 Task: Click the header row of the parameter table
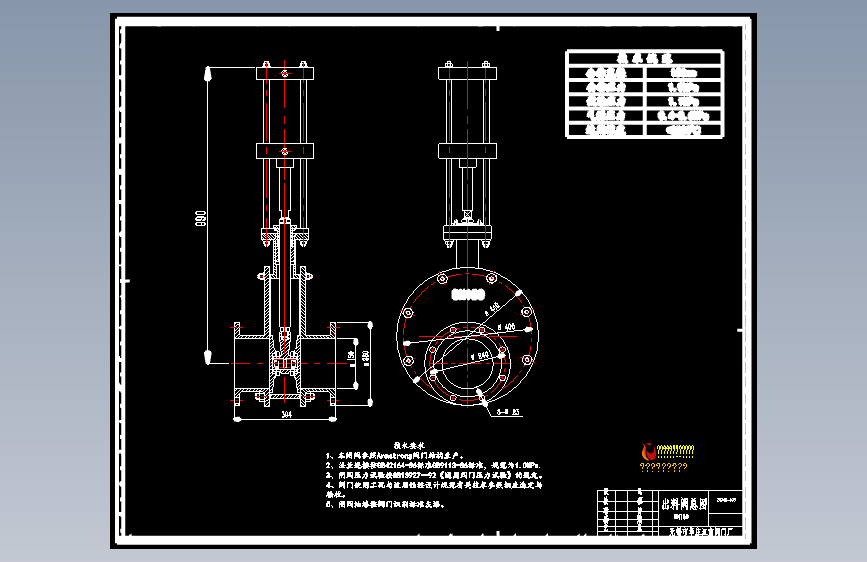tap(645, 58)
